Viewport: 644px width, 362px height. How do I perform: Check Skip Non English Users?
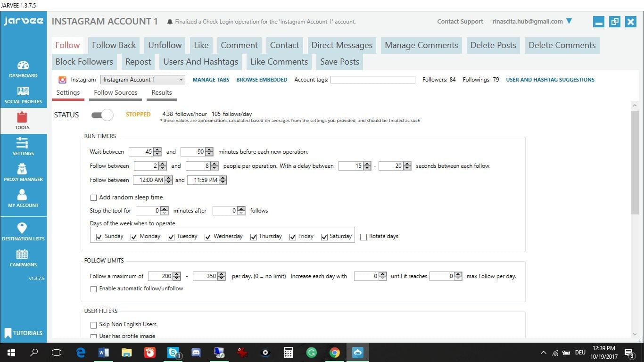(x=93, y=325)
